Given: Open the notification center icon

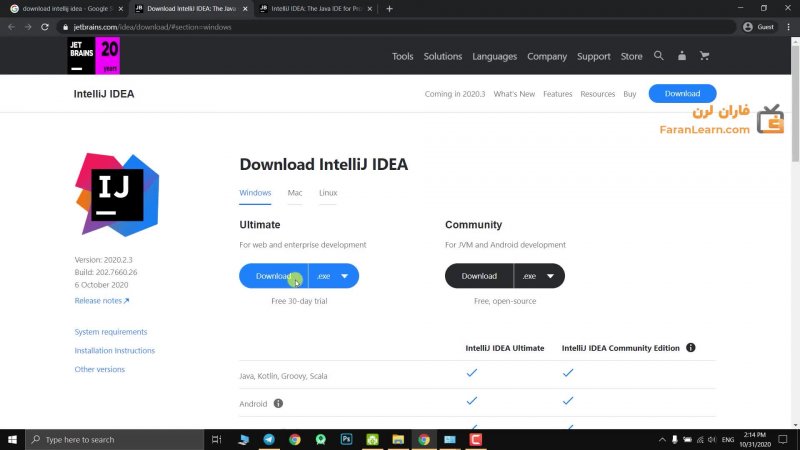Looking at the screenshot, I should [x=783, y=439].
